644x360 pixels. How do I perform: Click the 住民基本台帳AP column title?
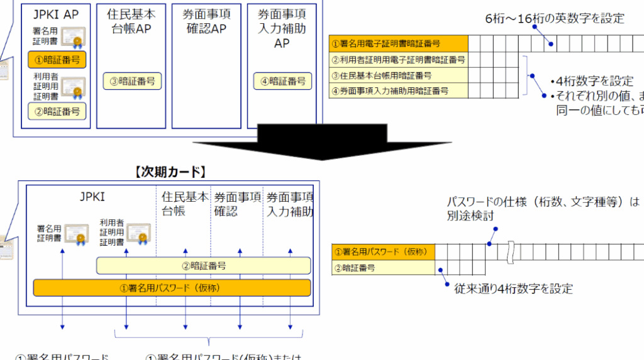(131, 20)
